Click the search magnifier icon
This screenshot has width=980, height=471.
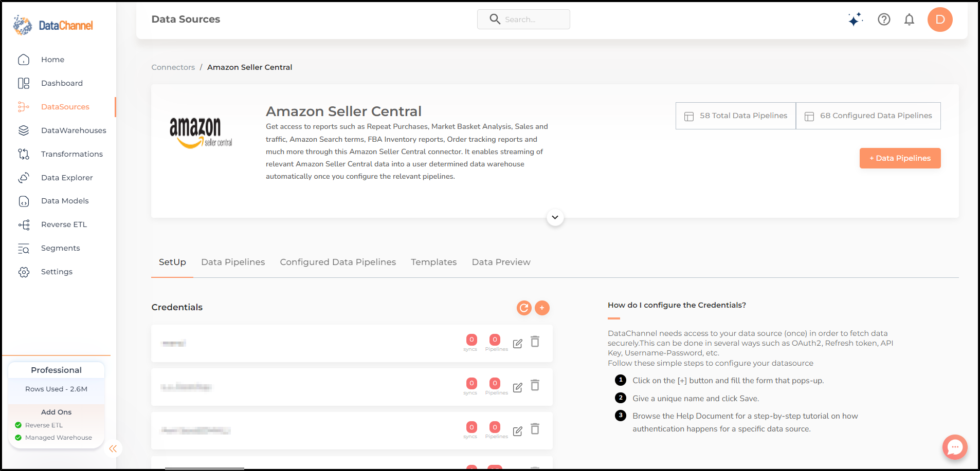point(495,19)
